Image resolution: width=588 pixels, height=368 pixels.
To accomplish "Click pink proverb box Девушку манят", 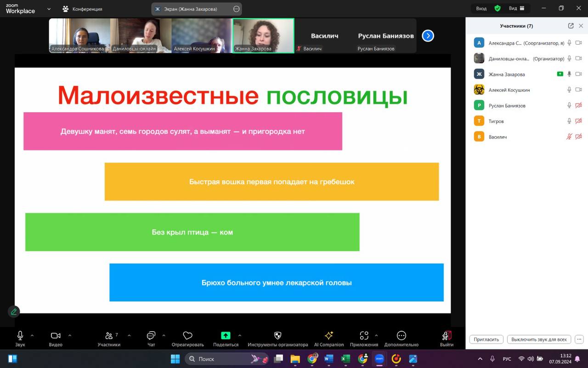I will tap(183, 131).
